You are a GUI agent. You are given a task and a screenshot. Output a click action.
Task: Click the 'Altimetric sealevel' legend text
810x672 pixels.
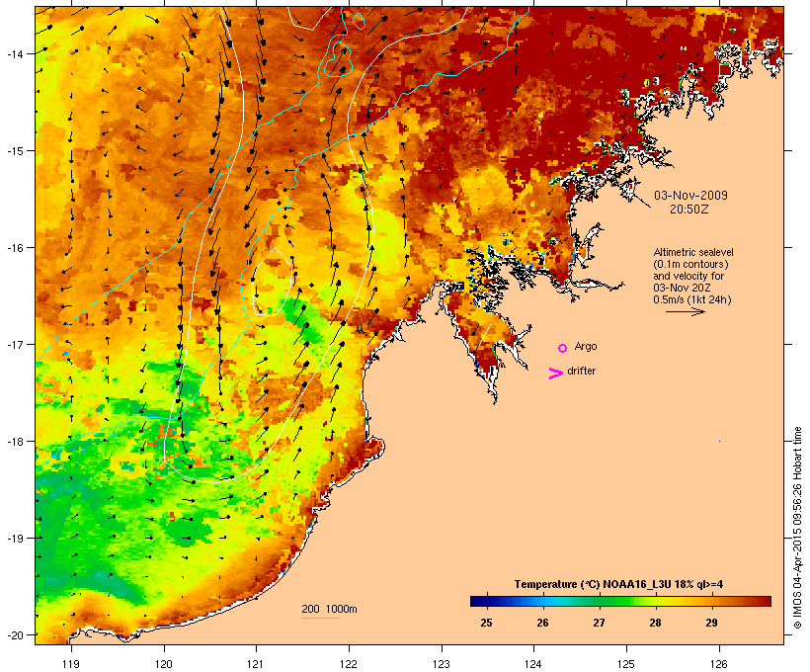point(693,252)
